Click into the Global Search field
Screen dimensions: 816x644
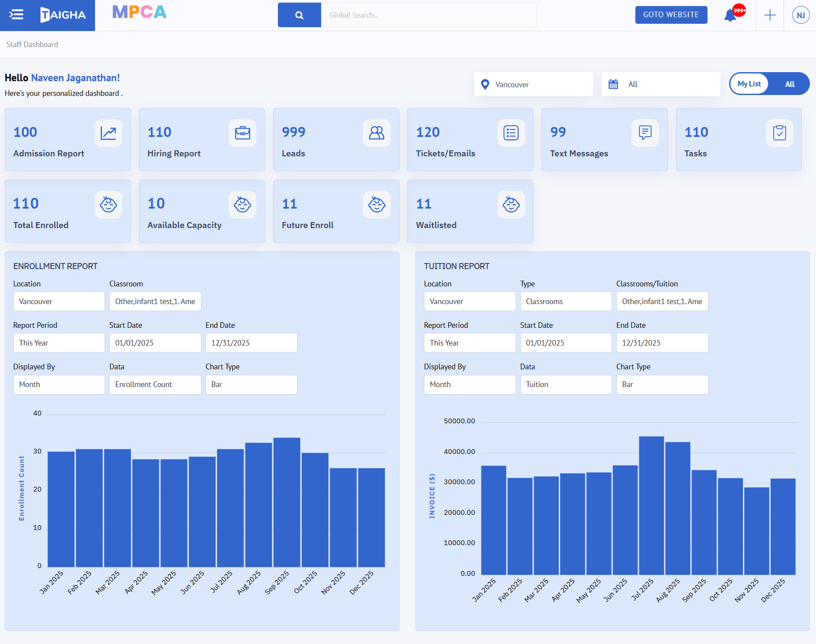pyautogui.click(x=429, y=15)
